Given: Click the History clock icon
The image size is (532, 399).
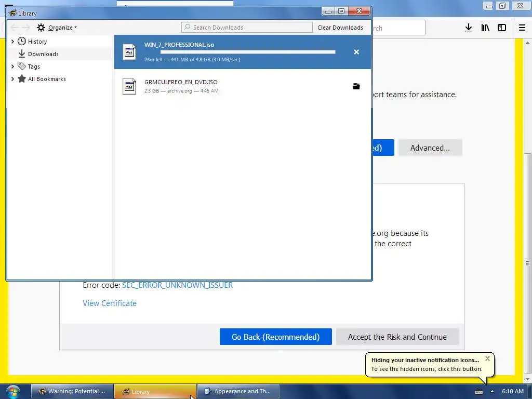Looking at the screenshot, I should click(22, 41).
